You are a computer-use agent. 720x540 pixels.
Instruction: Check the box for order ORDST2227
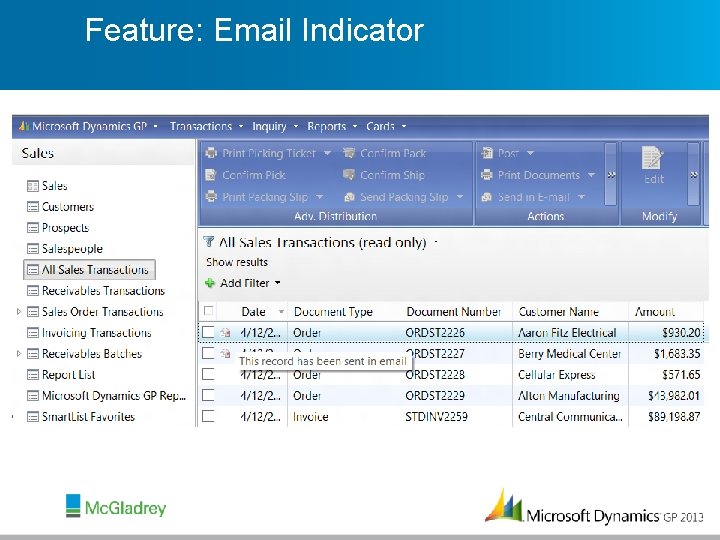(x=208, y=353)
